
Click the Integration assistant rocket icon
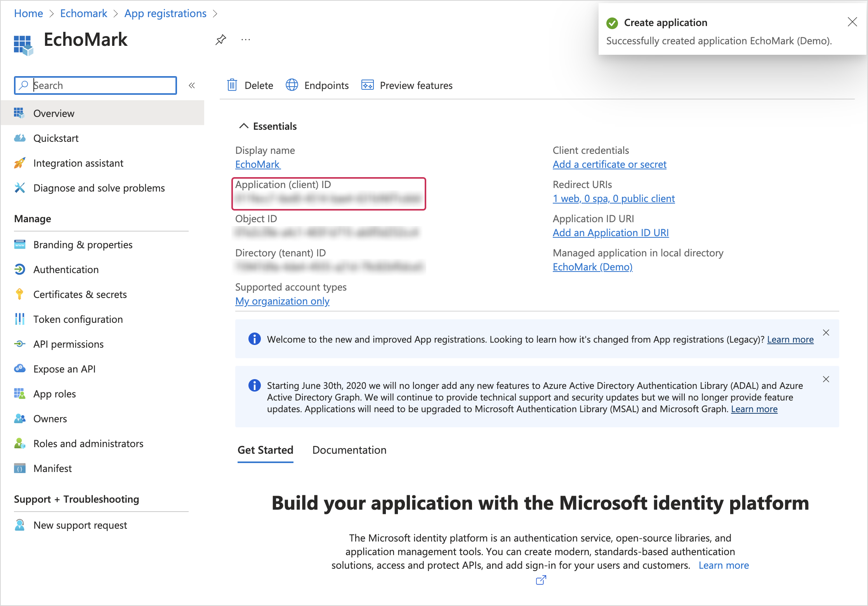(19, 163)
